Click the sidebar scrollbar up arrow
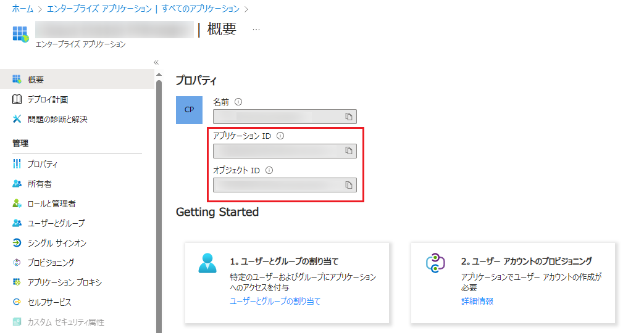This screenshot has width=644, height=333. (x=159, y=75)
